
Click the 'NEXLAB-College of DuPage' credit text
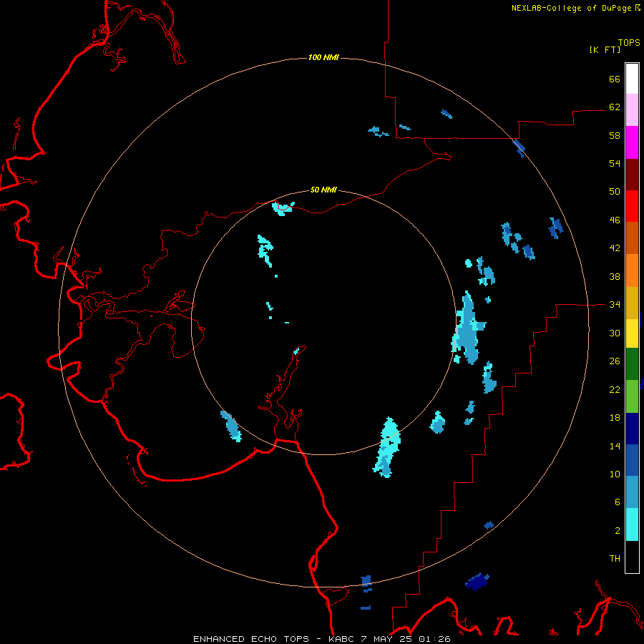point(571,8)
